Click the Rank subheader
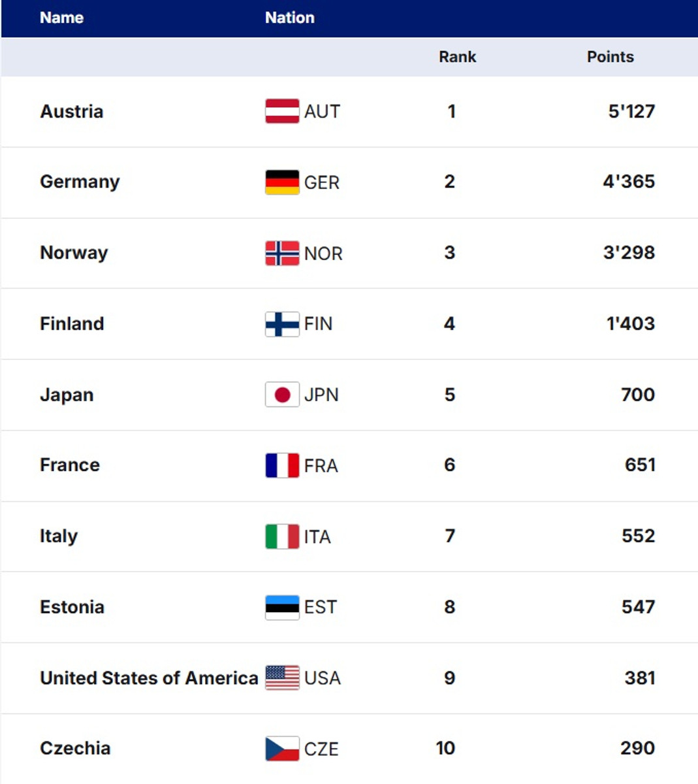The width and height of the screenshot is (698, 784). click(x=457, y=57)
